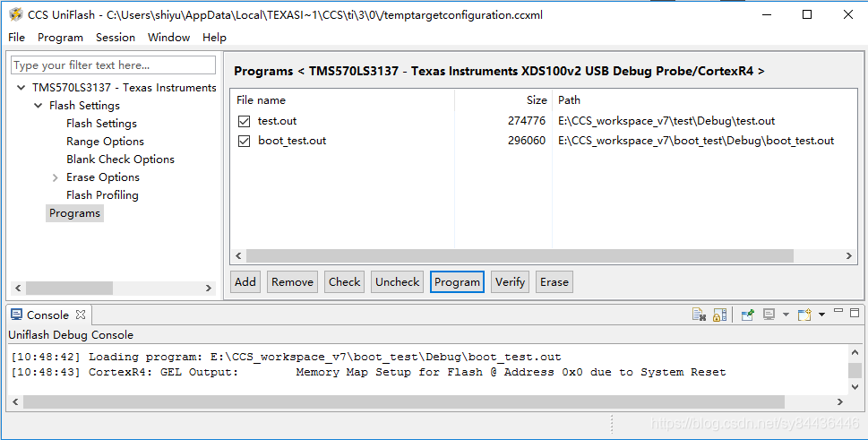This screenshot has width=868, height=440.
Task: Open the Help menu
Action: (x=214, y=37)
